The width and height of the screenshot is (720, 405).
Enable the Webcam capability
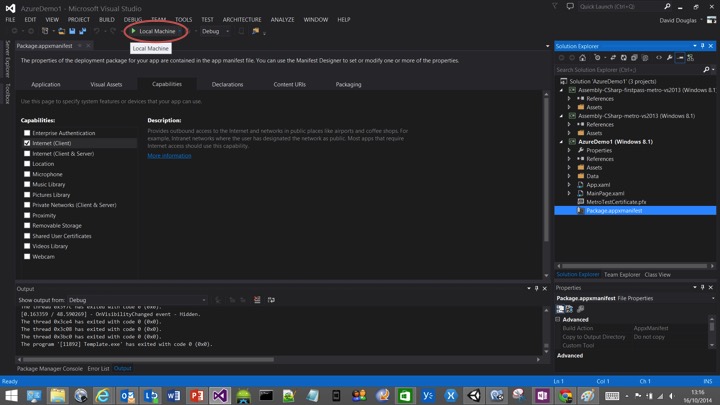27,257
